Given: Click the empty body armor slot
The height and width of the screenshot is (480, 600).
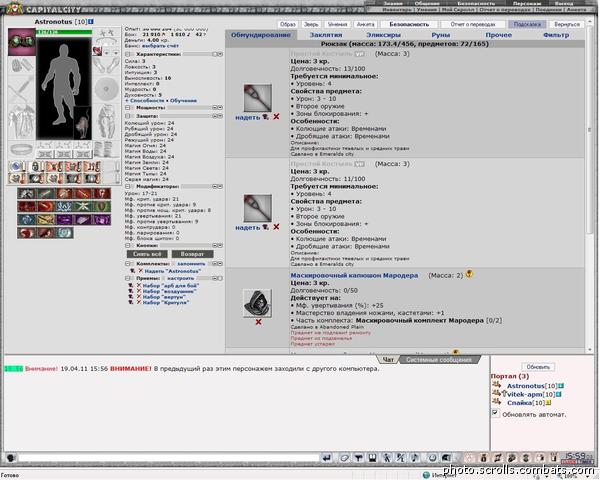Looking at the screenshot, I should point(22,122).
